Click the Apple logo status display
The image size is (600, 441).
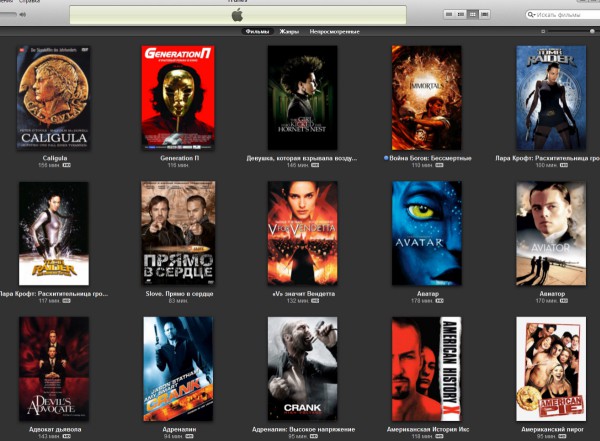coord(238,15)
